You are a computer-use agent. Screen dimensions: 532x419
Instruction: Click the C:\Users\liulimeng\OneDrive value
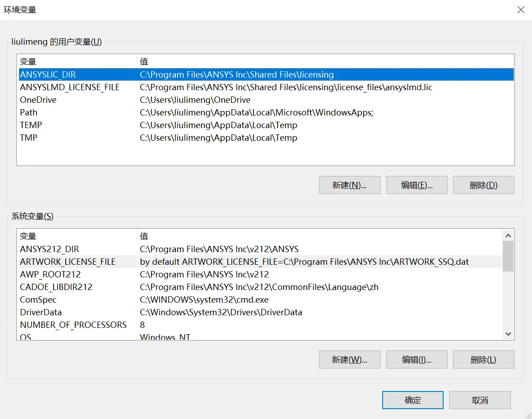point(195,100)
